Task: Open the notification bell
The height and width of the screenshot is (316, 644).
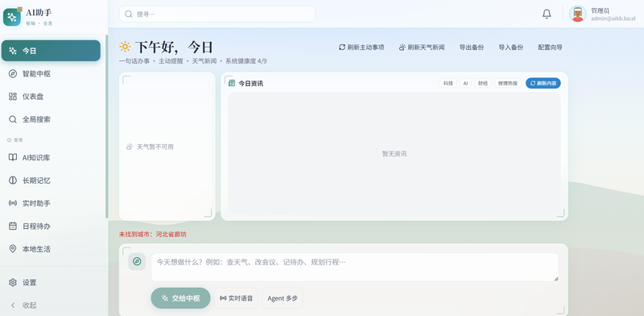Action: click(547, 14)
